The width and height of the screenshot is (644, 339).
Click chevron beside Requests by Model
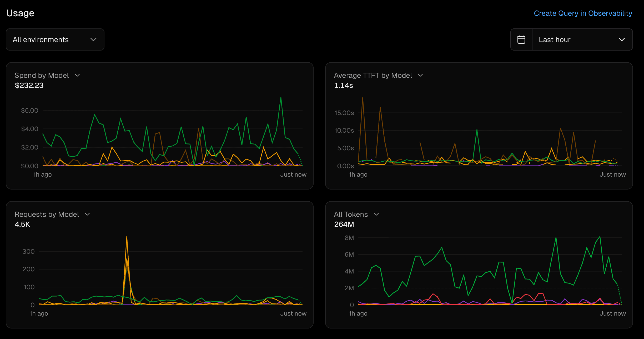click(87, 215)
